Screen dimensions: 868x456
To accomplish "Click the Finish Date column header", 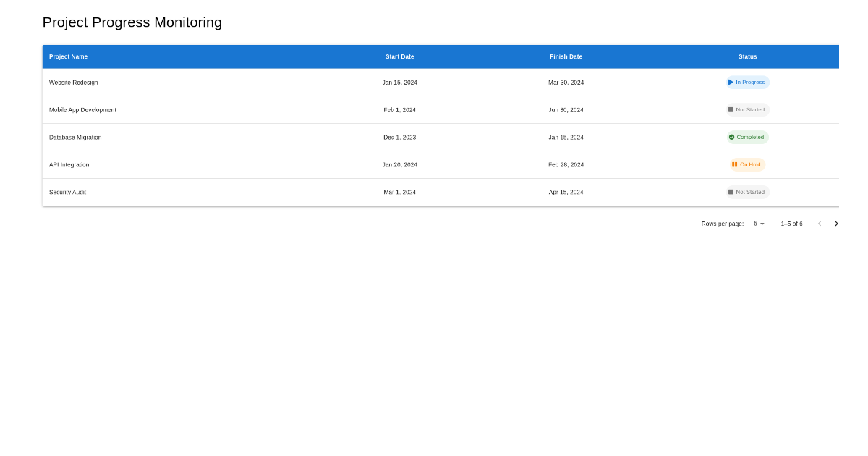I will [x=566, y=56].
